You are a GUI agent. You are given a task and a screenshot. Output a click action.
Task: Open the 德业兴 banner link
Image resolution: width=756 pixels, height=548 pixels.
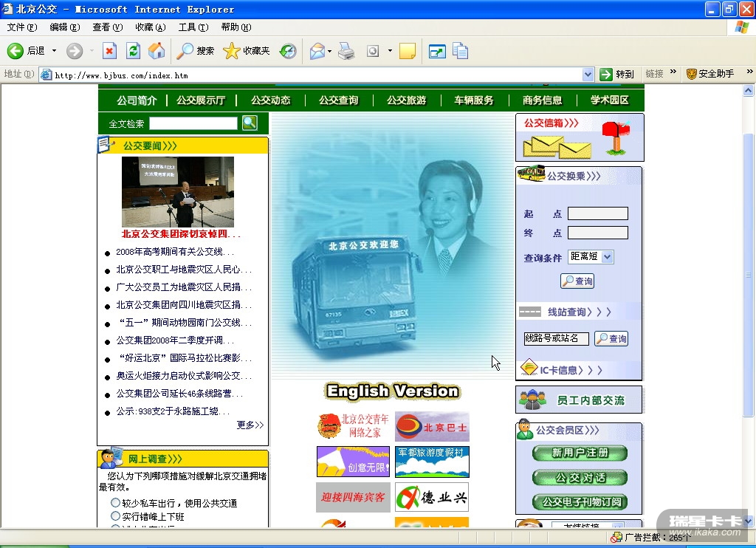coord(432,497)
